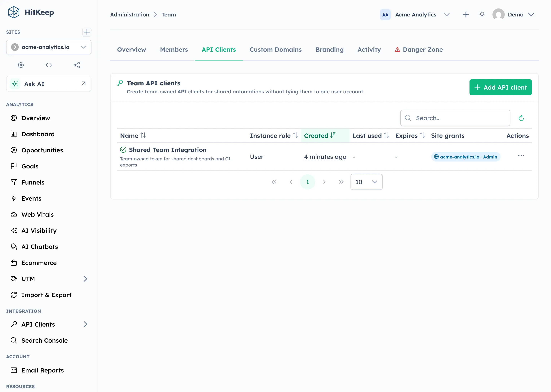Open row actions three-dot menu
The width and height of the screenshot is (551, 392).
(x=521, y=155)
